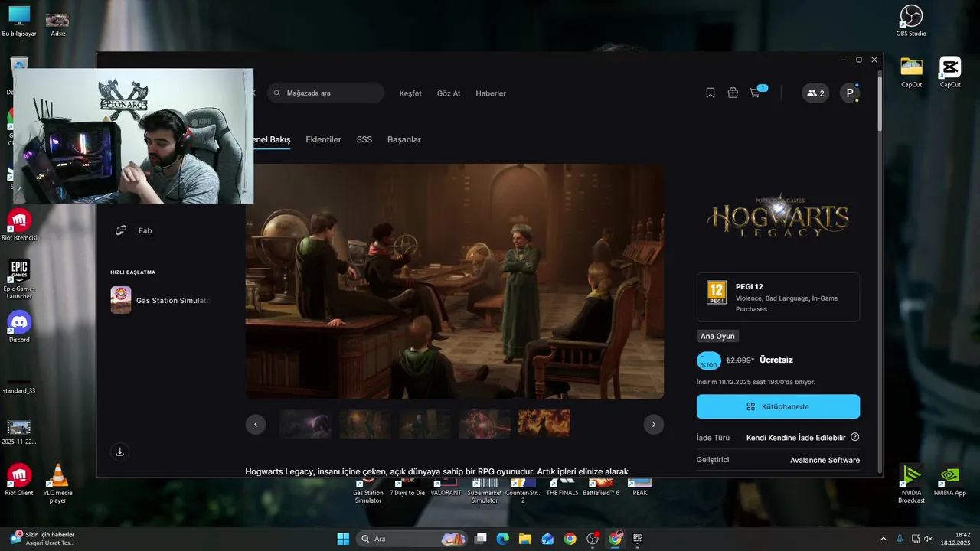Click the Mağazada ara search field
Screen dimensions: 980x551
325,93
